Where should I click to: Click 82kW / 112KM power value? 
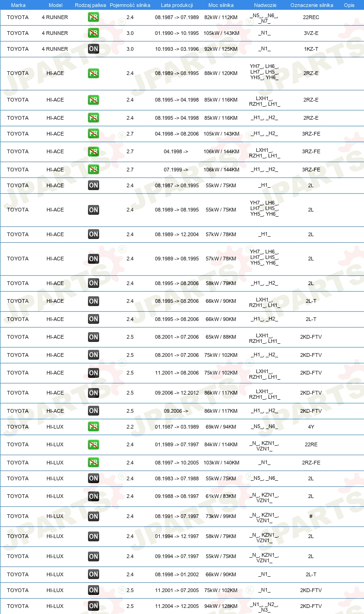[x=221, y=17]
